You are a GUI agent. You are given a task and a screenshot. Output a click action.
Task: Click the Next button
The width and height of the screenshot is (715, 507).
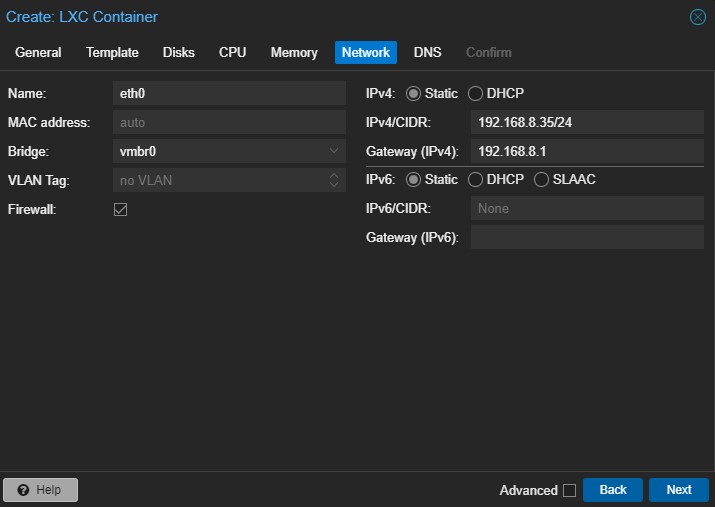(x=678, y=490)
